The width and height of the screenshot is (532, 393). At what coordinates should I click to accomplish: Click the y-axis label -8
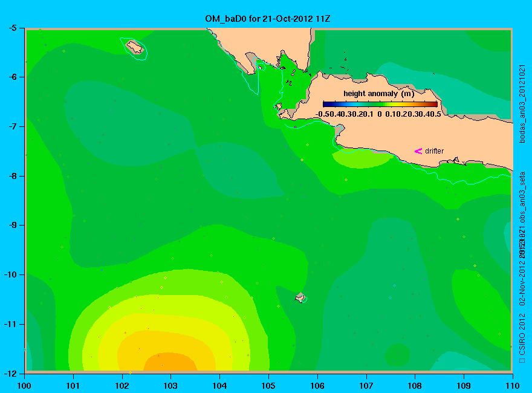coord(12,176)
